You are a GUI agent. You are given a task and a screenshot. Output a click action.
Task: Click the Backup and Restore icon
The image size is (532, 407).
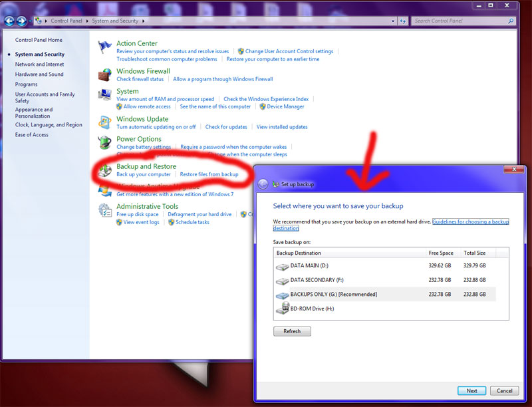click(105, 170)
